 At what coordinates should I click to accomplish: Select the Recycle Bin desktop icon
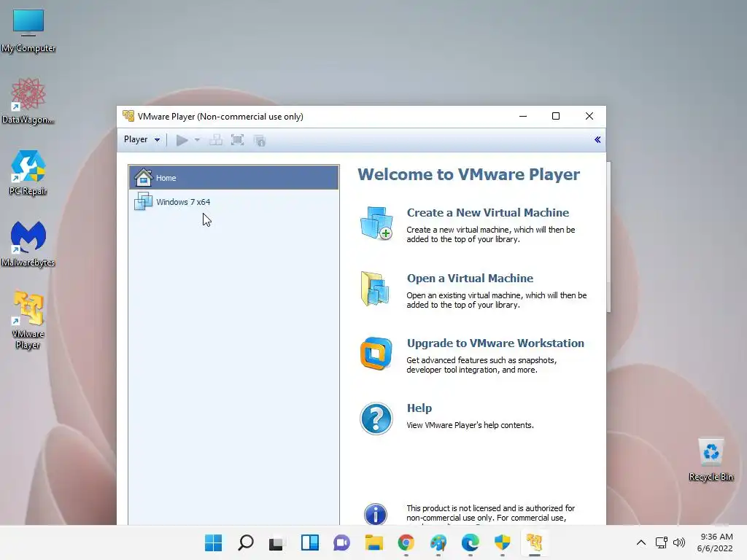(x=711, y=459)
